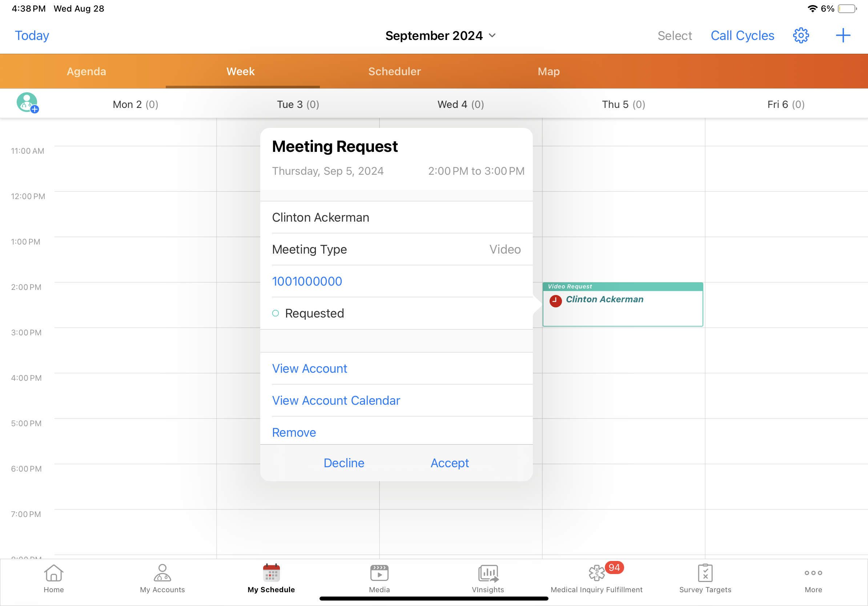
Task: Open View Account Calendar link
Action: click(x=336, y=400)
